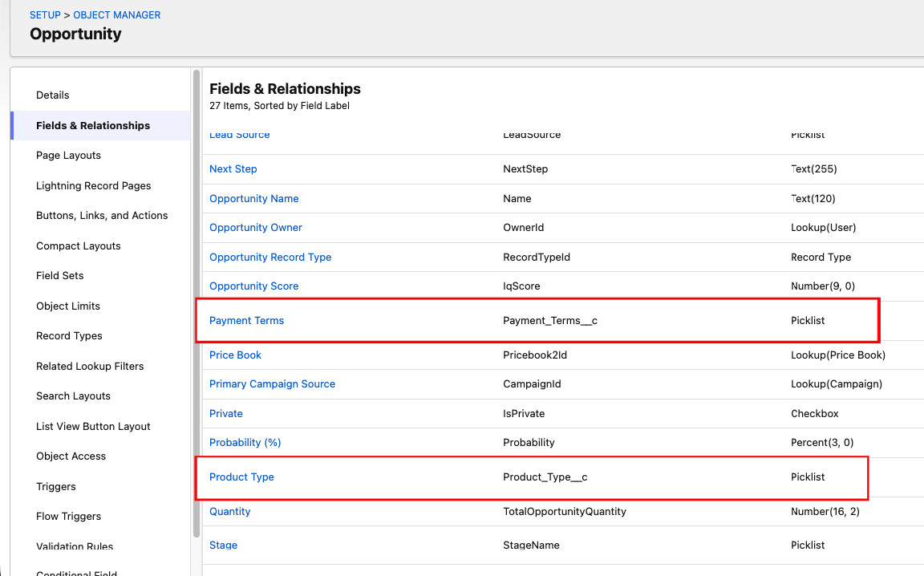Image resolution: width=924 pixels, height=576 pixels.
Task: Open Page Layouts sidebar item
Action: tap(68, 155)
